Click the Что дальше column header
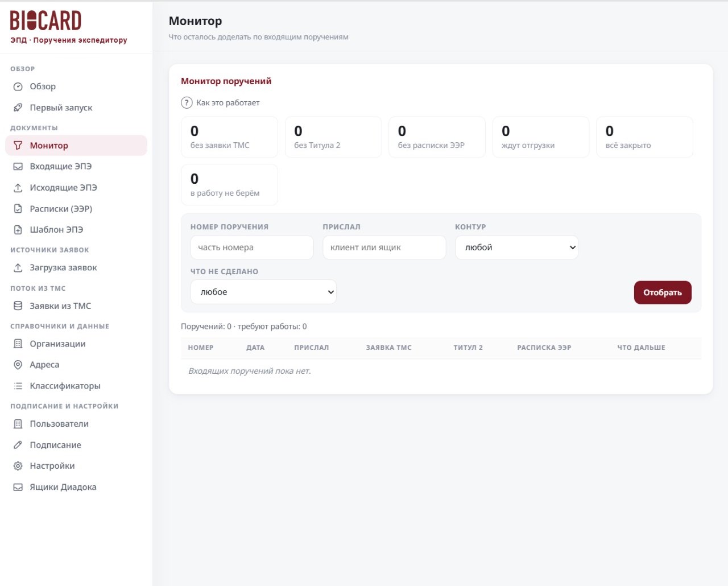 [x=642, y=348]
